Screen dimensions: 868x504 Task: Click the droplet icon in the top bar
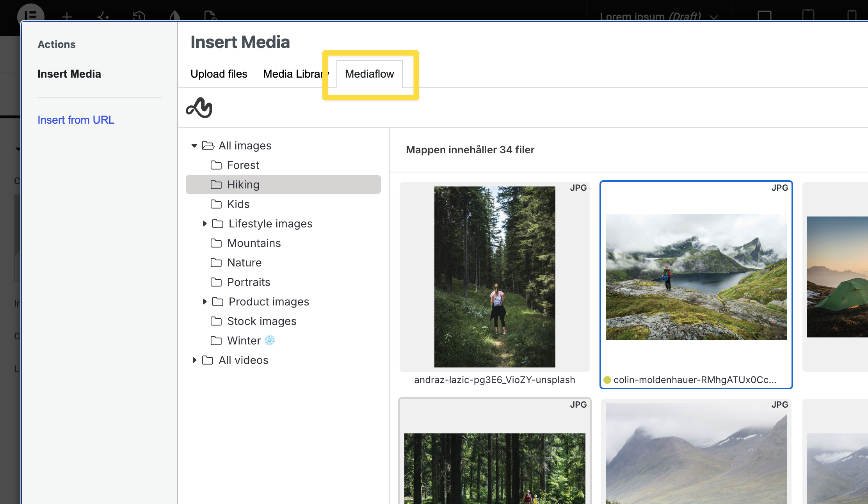coord(175,16)
